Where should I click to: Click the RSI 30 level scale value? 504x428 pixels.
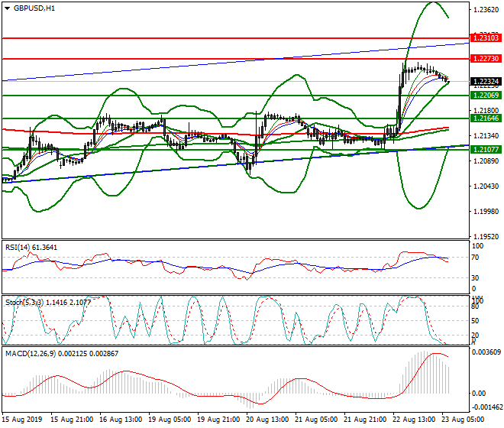pyautogui.click(x=475, y=277)
